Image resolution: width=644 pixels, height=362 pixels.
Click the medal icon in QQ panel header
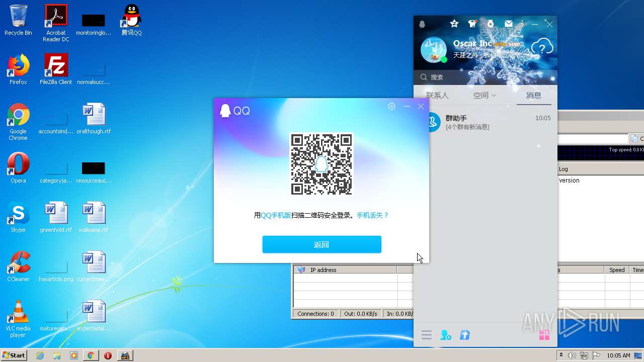pos(491,24)
